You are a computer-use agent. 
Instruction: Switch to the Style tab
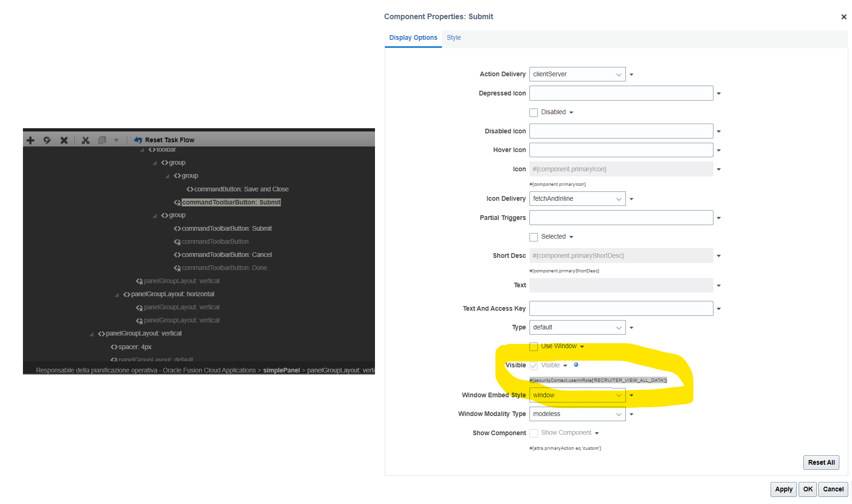pyautogui.click(x=453, y=37)
